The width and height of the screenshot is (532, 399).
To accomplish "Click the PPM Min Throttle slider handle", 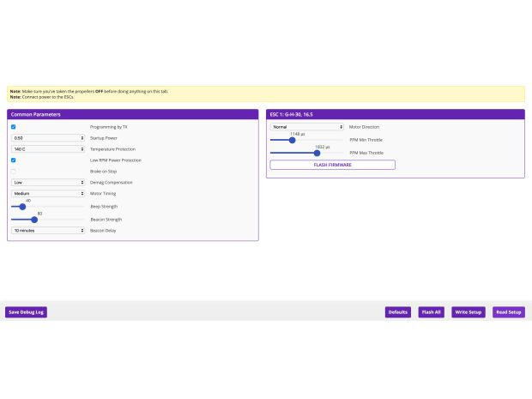I will tap(292, 140).
